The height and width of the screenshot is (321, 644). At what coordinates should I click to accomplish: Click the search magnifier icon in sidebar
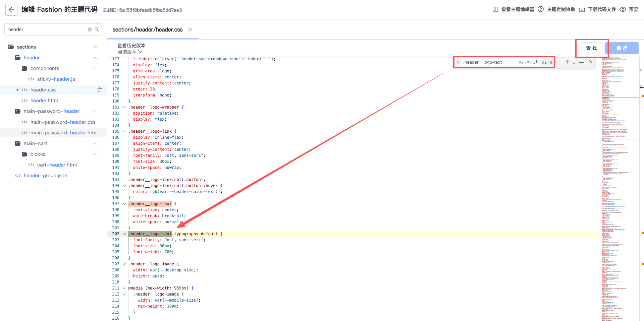(97, 29)
